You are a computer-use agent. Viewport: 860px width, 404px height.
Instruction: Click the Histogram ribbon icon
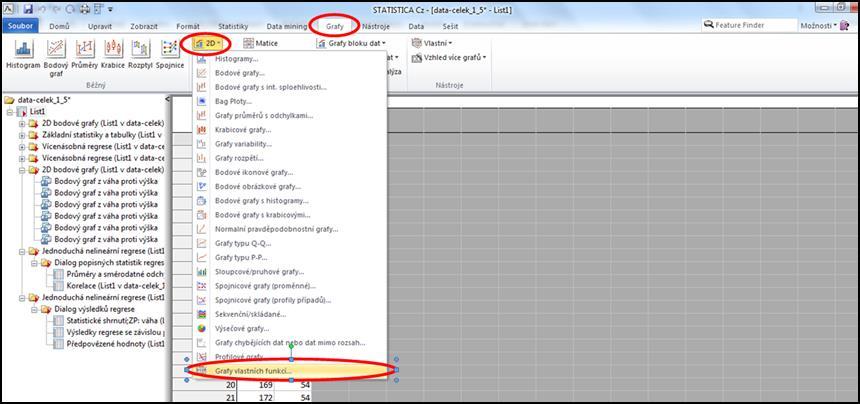tap(23, 54)
